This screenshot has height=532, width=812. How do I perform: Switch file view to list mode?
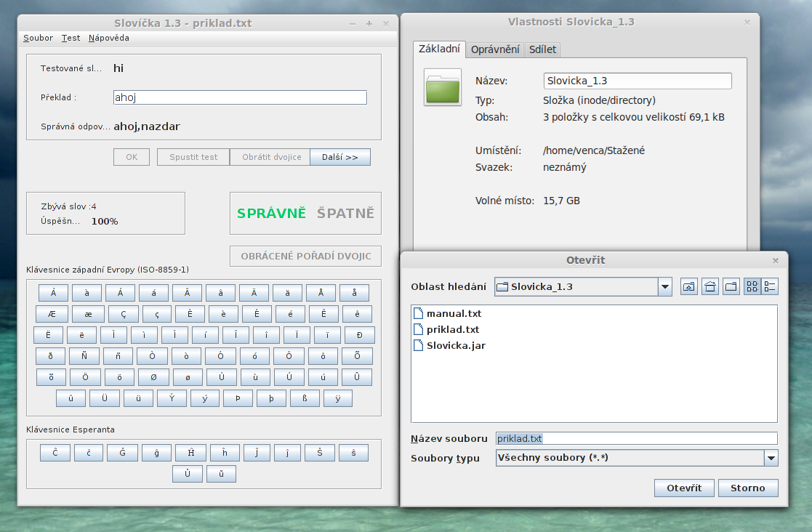coord(752,286)
